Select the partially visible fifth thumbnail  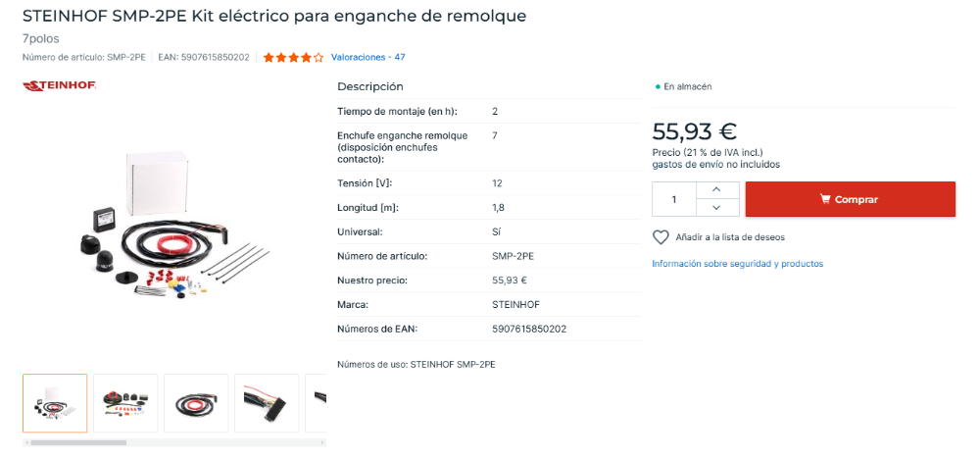[318, 403]
